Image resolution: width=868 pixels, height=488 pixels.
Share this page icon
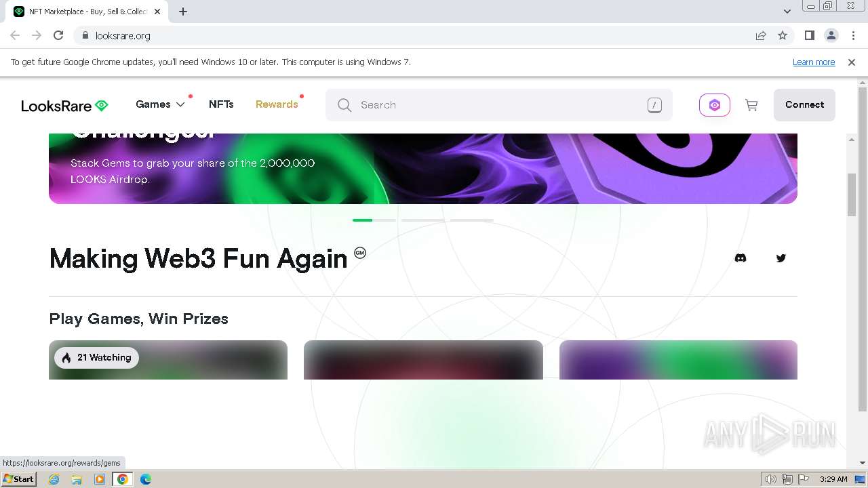coord(761,35)
